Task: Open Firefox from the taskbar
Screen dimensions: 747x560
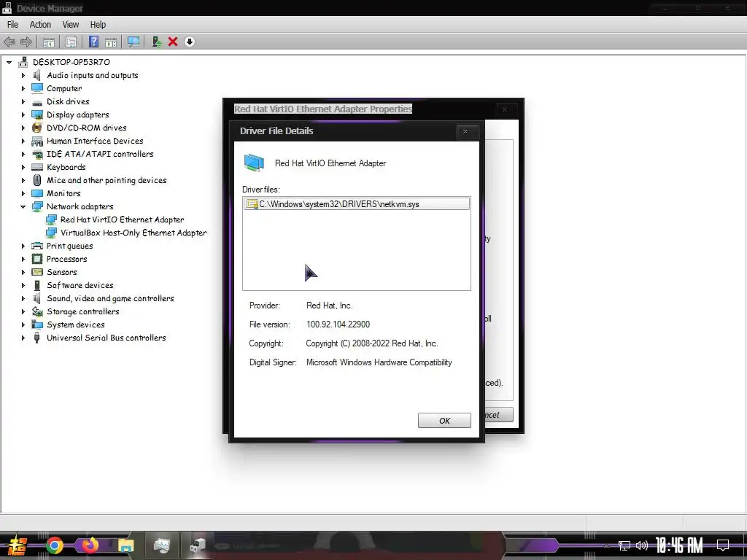Action: coord(90,545)
